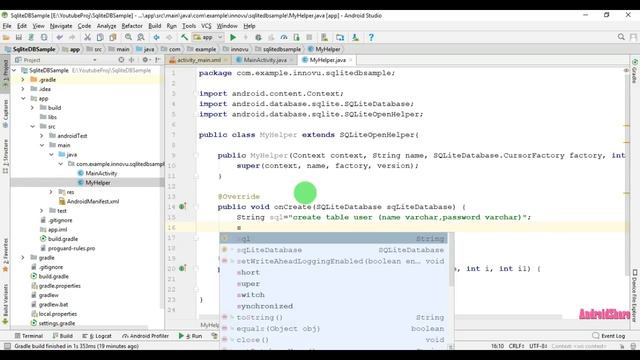Image resolution: width=640 pixels, height=360 pixels.
Task: Click the Undo arrow icon
Action: (60, 38)
